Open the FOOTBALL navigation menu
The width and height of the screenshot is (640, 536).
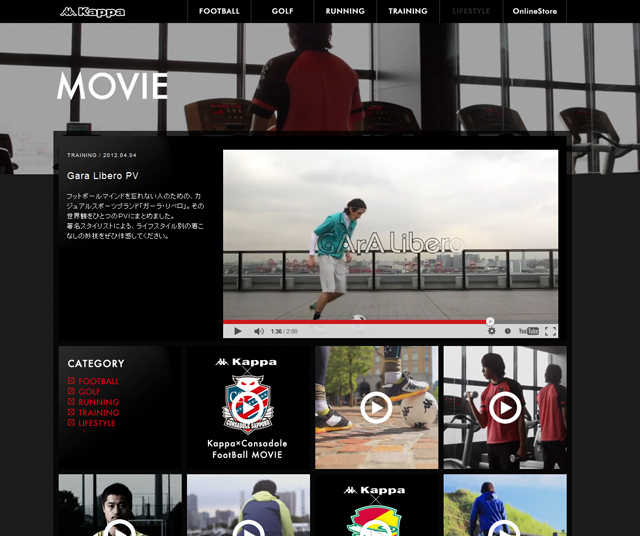tap(219, 11)
